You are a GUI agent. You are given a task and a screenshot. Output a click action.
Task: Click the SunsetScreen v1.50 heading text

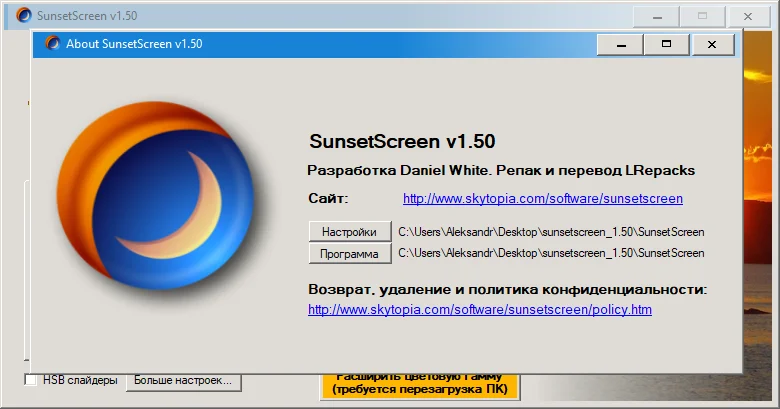click(402, 141)
